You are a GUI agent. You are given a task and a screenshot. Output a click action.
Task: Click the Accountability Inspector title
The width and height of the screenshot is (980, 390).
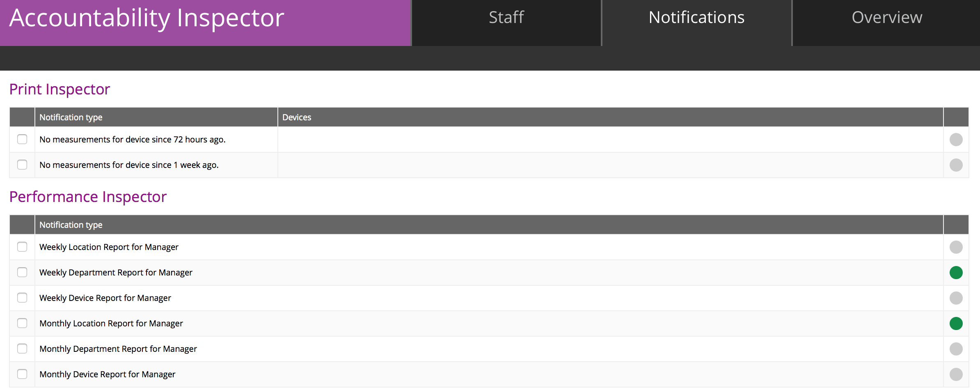coord(147,18)
